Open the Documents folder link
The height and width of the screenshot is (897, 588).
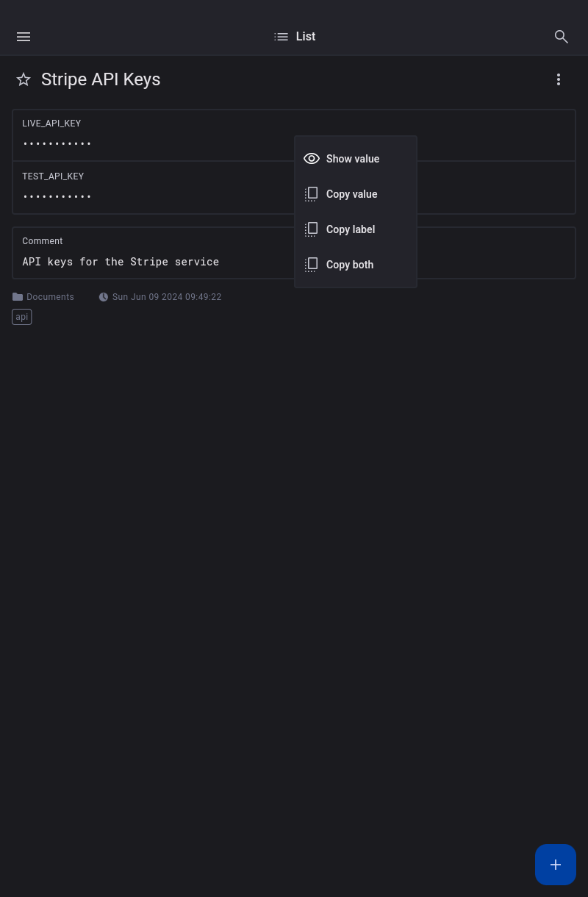pos(50,297)
